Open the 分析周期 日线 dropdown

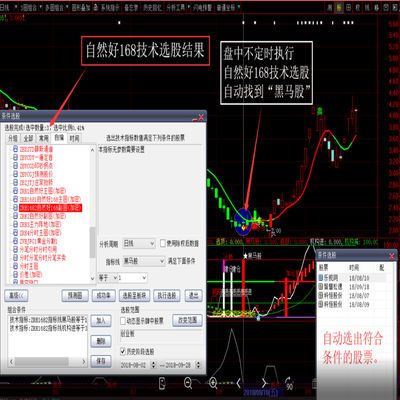(x=139, y=244)
